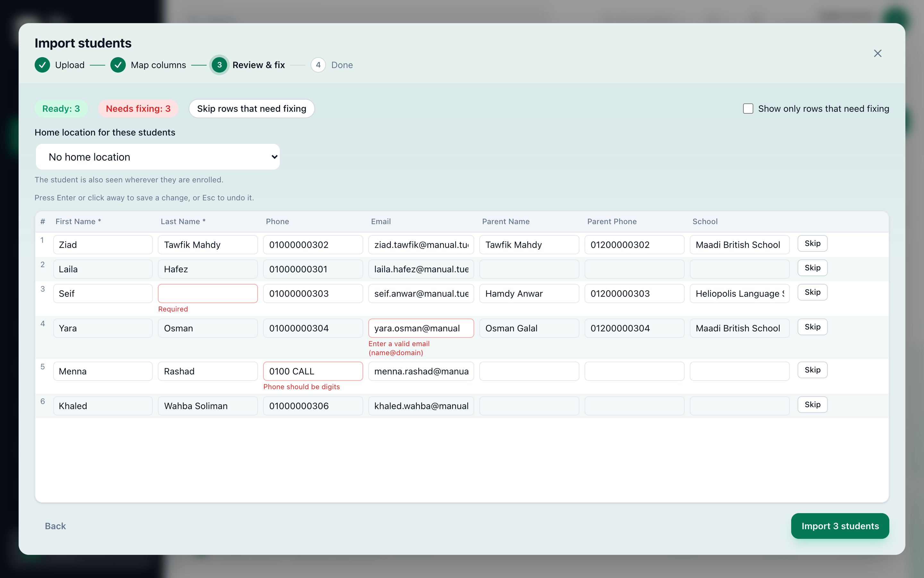Edit the last name field Wahba Soliman

(x=208, y=406)
